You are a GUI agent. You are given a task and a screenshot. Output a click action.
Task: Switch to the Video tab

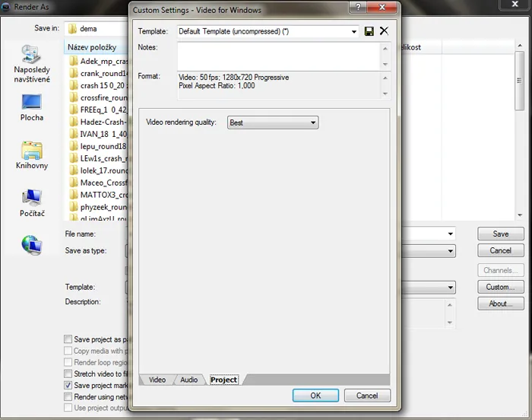(x=157, y=380)
